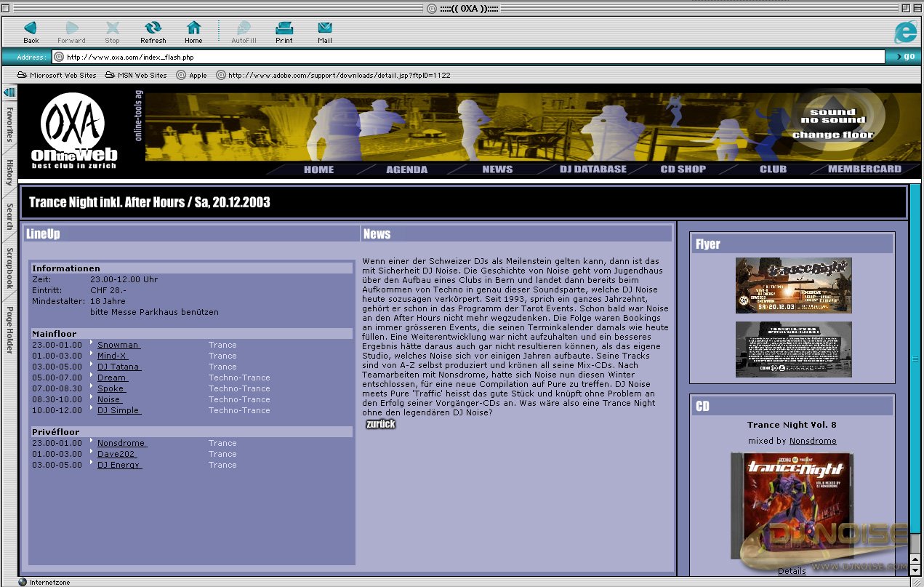This screenshot has height=587, width=924.
Task: Click the Print toolbar icon
Action: click(x=284, y=28)
